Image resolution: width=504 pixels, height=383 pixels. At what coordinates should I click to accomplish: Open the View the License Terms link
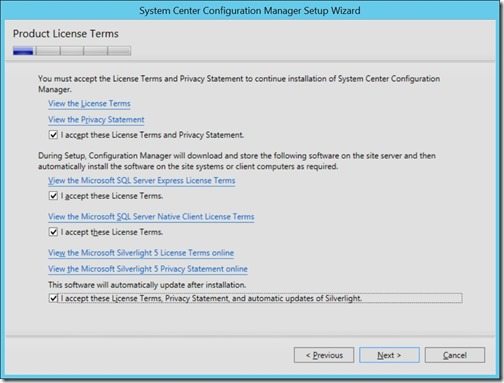click(89, 104)
